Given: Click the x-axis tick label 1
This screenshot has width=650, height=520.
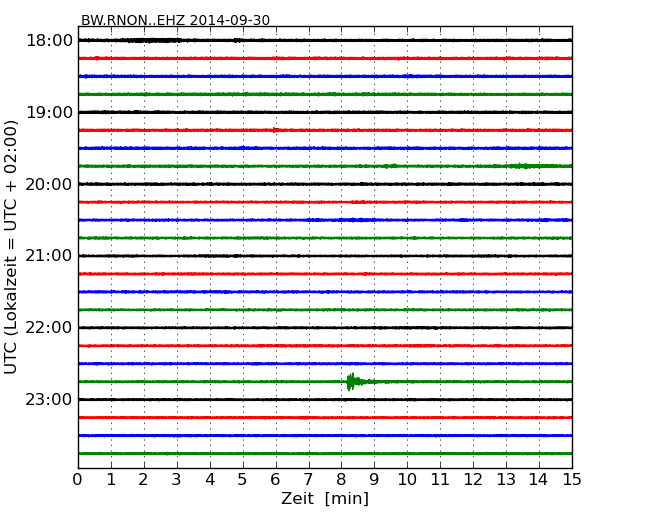Looking at the screenshot, I should pyautogui.click(x=111, y=480).
